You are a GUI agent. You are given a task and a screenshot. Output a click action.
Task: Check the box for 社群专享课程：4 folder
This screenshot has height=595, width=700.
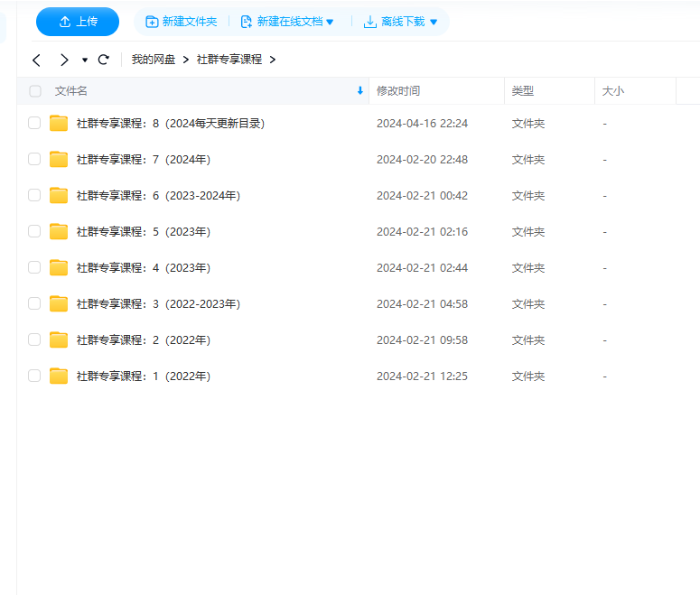pyautogui.click(x=34, y=267)
